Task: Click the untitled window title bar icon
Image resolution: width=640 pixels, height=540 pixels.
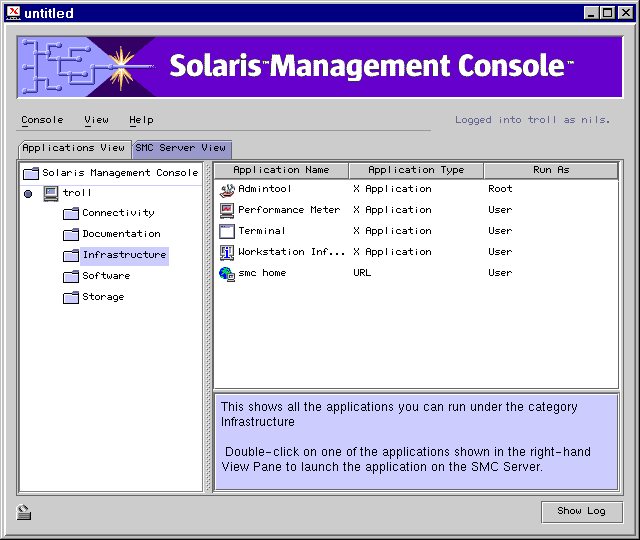Action: [13, 13]
